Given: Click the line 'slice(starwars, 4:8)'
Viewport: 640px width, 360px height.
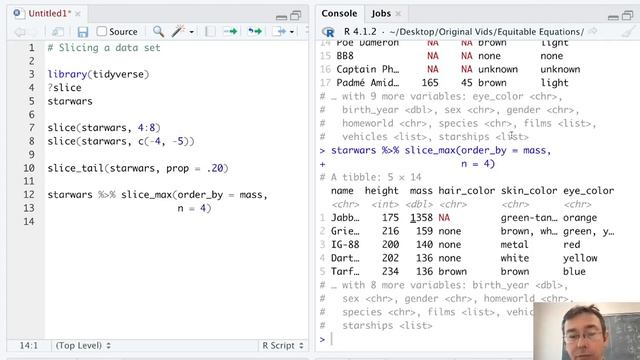Looking at the screenshot, I should (104, 128).
